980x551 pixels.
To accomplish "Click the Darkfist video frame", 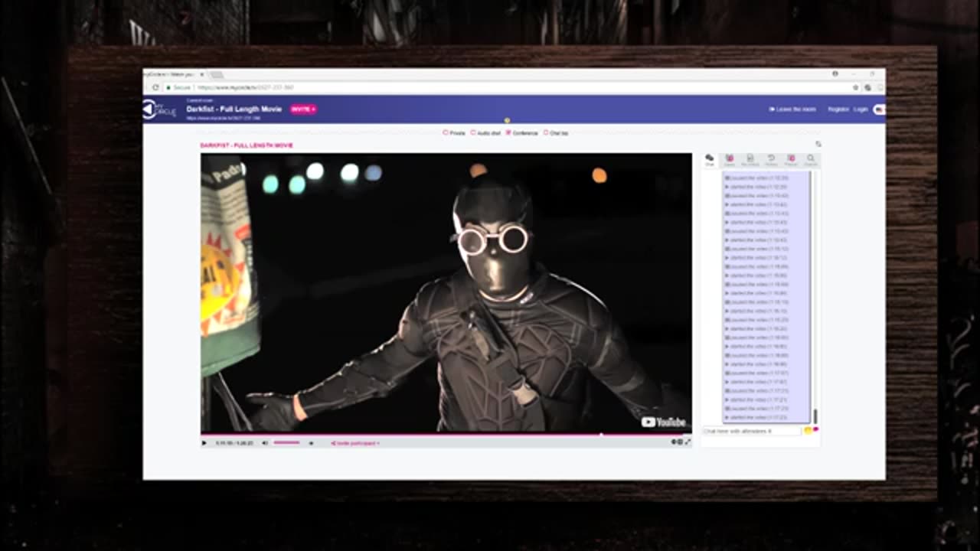I will (x=446, y=293).
